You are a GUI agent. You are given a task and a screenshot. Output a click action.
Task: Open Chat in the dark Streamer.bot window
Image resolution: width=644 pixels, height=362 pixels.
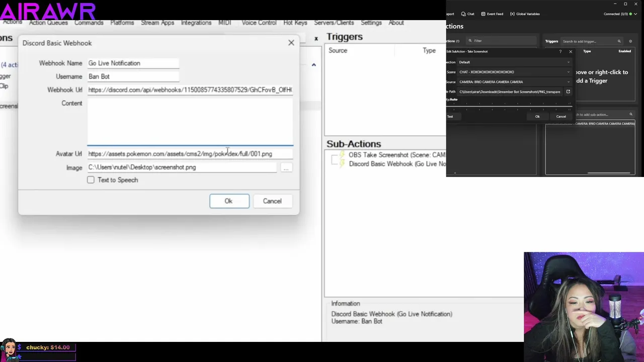pyautogui.click(x=468, y=14)
